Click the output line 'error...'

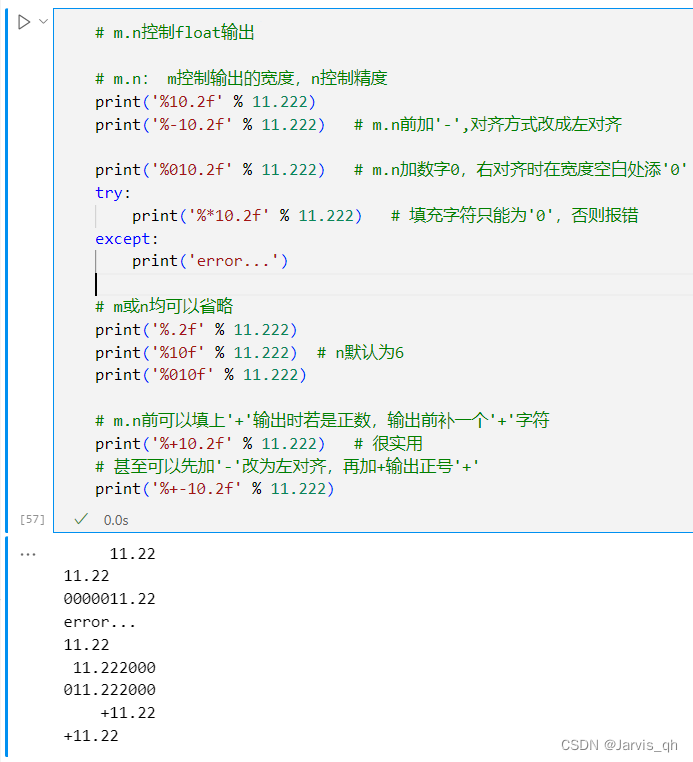tap(100, 622)
